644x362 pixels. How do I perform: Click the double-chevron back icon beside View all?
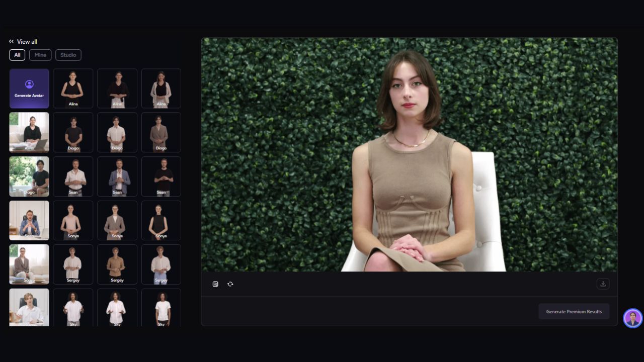coord(11,42)
